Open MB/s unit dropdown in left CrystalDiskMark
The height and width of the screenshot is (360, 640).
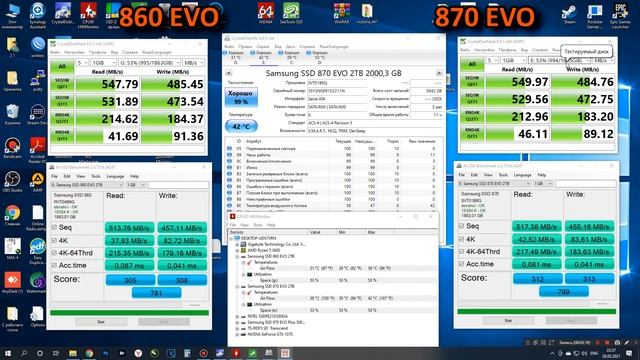pyautogui.click(x=193, y=62)
